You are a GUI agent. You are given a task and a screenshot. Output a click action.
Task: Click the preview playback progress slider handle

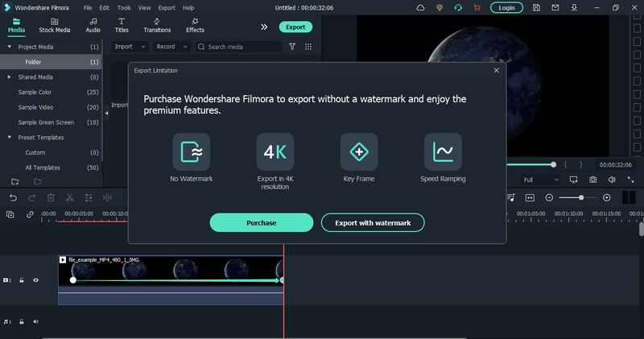coord(553,165)
